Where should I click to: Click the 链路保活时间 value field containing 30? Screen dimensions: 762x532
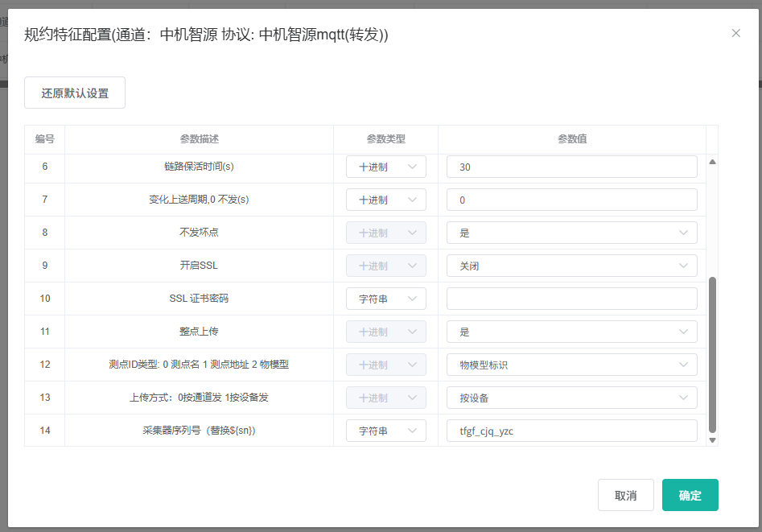(x=571, y=166)
